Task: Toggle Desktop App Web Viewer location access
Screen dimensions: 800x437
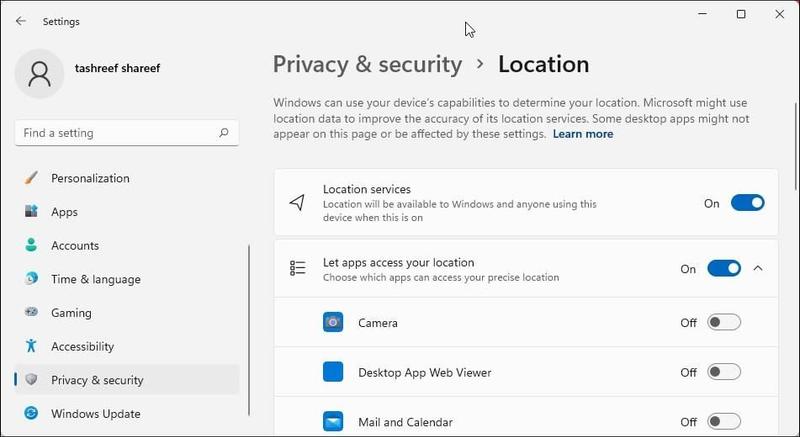Action: coord(723,372)
